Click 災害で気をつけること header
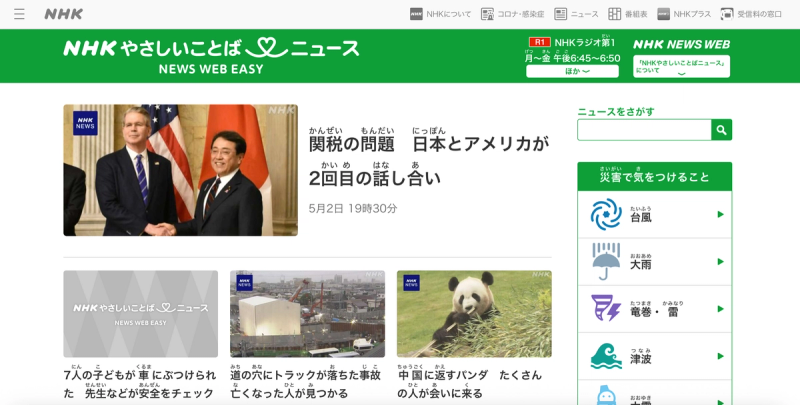 point(655,176)
